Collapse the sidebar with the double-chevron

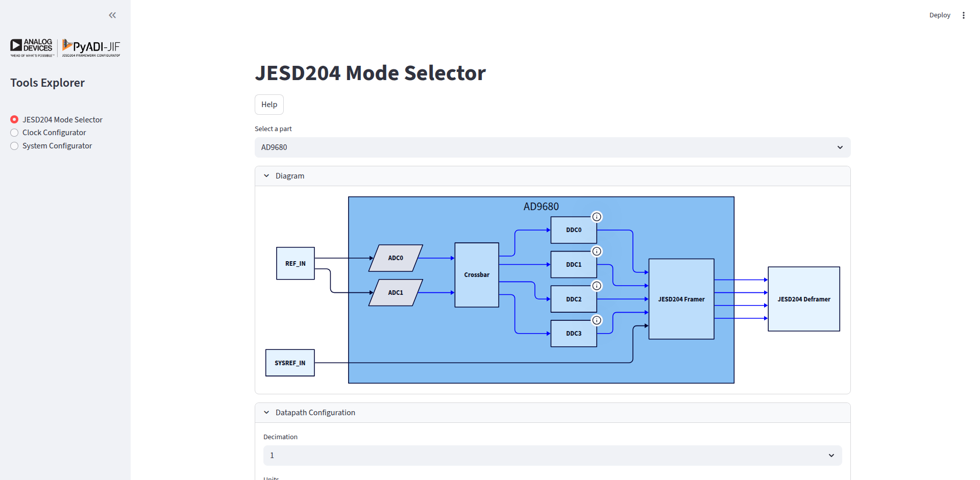tap(112, 15)
